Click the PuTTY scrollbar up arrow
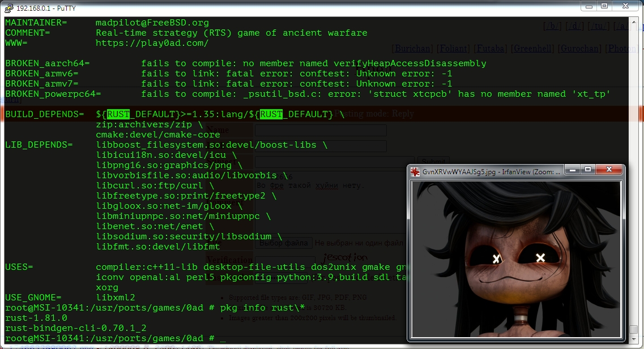 [634, 21]
